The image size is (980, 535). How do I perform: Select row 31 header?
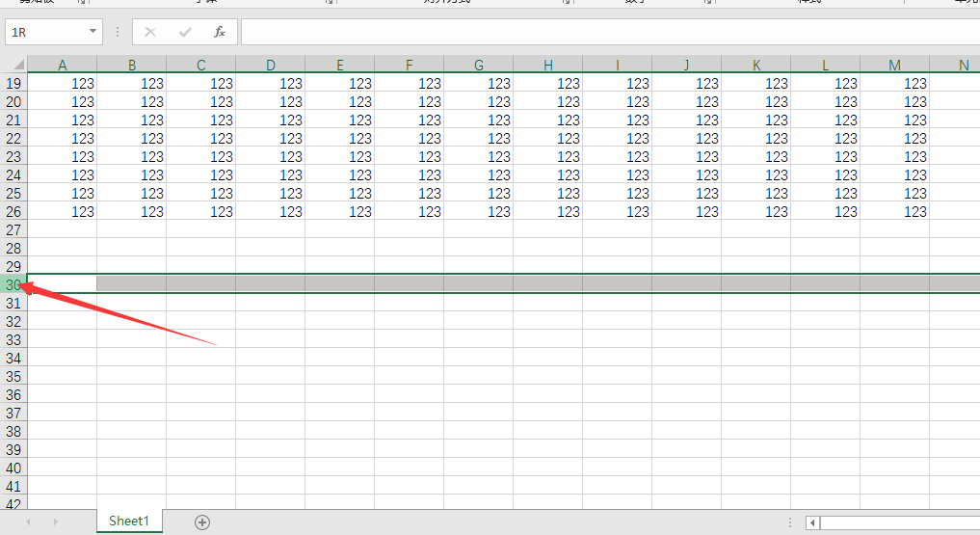(13, 303)
